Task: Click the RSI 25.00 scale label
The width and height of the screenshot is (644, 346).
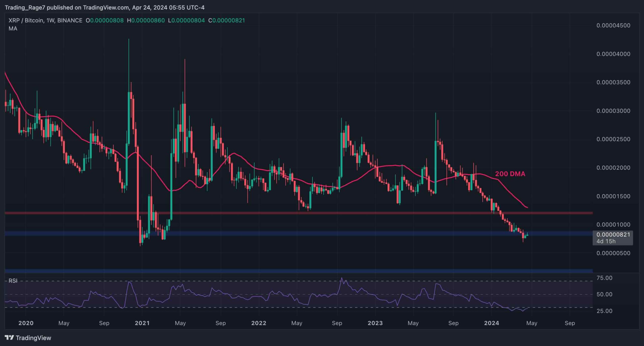Action: point(604,311)
